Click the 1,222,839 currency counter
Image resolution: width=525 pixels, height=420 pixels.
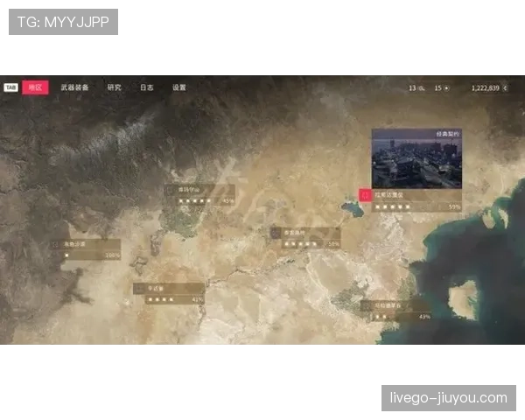click(489, 88)
